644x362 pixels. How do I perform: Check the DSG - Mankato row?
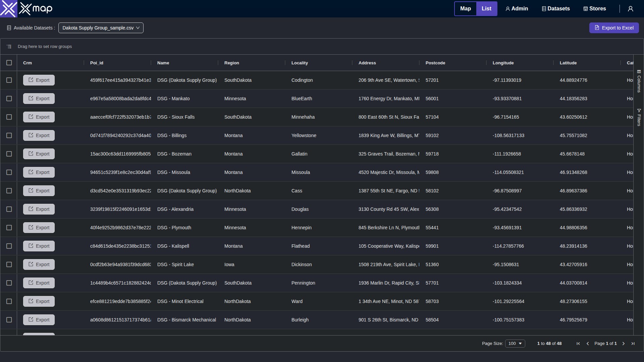click(x=9, y=99)
